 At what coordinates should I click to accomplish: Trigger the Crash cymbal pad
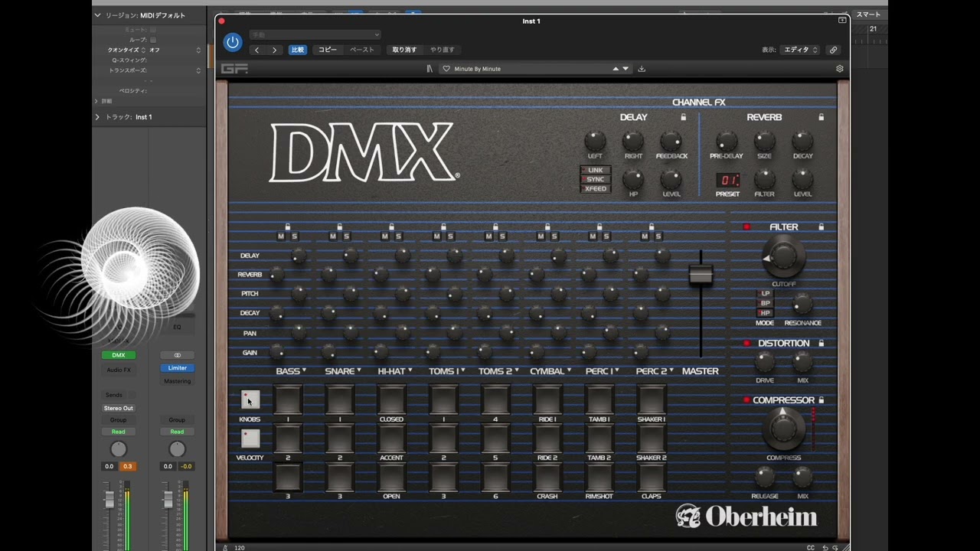coord(547,477)
